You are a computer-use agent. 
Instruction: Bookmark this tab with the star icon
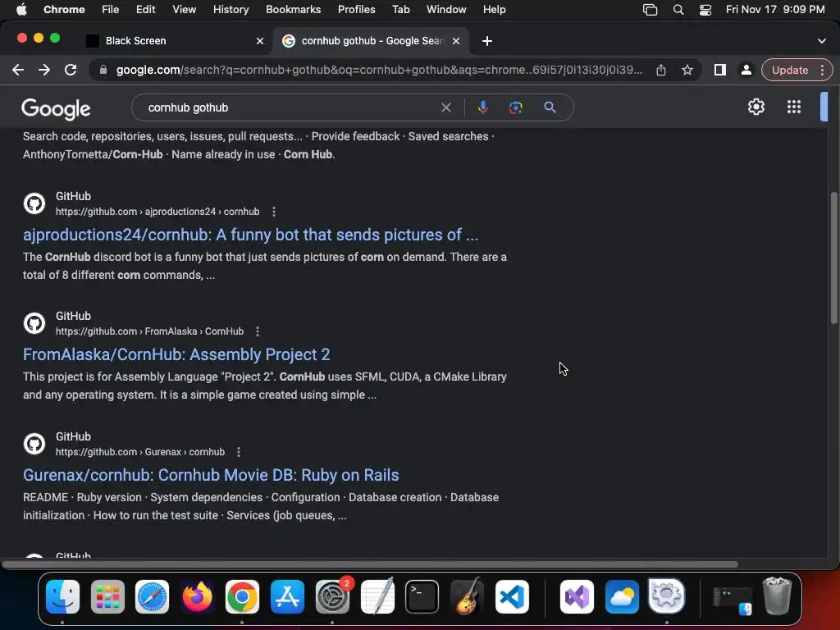pos(687,71)
